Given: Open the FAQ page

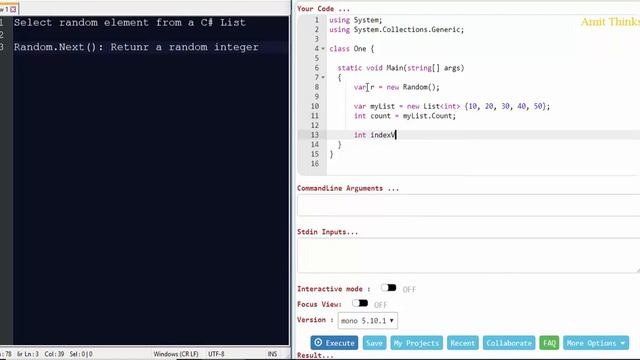Looking at the screenshot, I should (549, 343).
